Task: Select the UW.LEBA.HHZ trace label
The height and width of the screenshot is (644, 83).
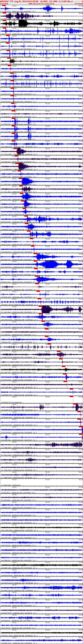Action: click(19, 64)
